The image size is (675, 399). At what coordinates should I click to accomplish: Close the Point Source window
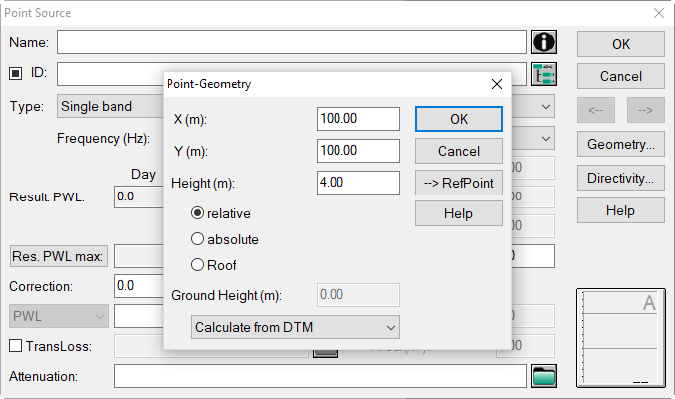tap(659, 13)
